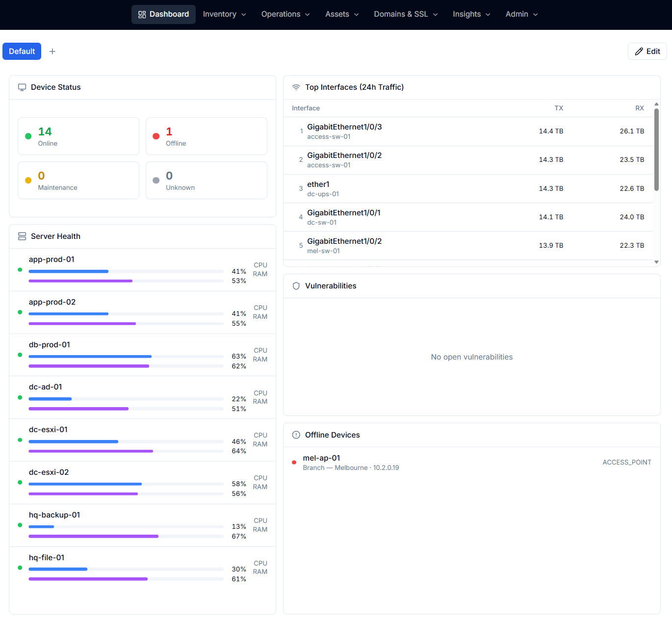The height and width of the screenshot is (621, 672).
Task: Click the TX column header
Action: [559, 108]
